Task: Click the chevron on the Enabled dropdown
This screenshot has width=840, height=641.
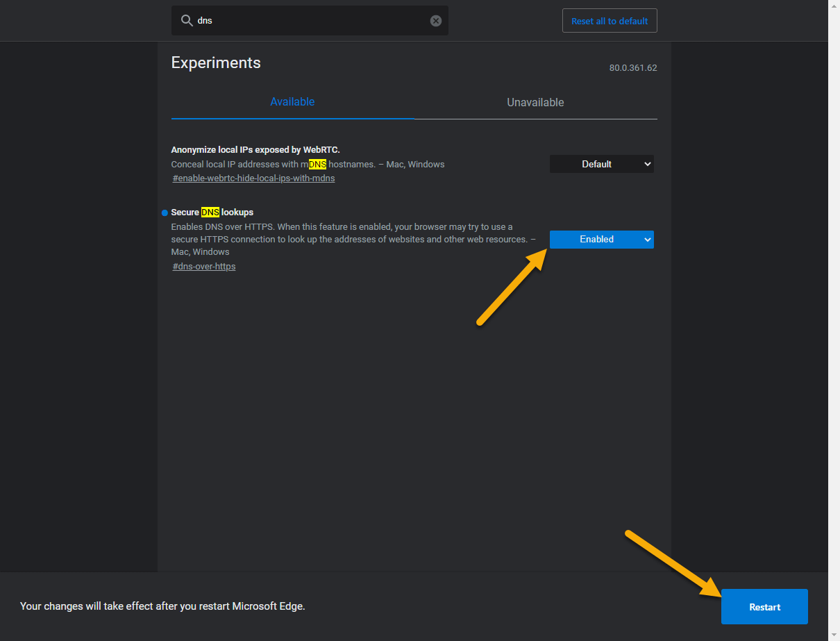Action: (x=647, y=239)
